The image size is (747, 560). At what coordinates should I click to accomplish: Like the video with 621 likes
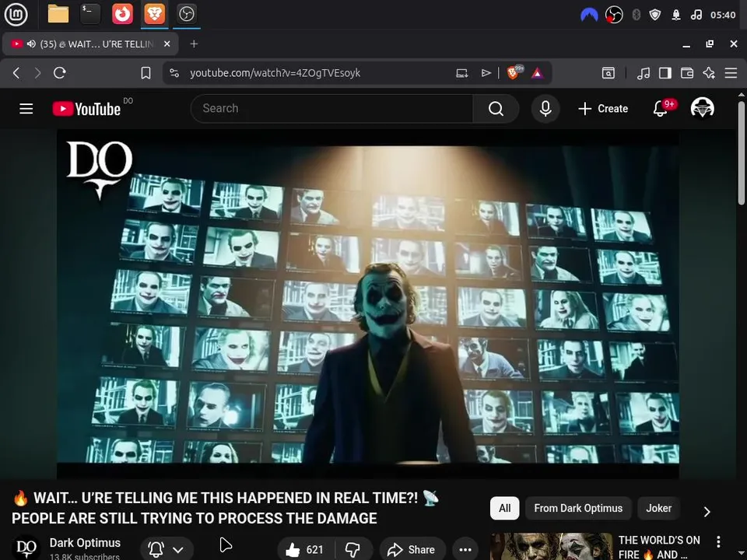(x=305, y=550)
